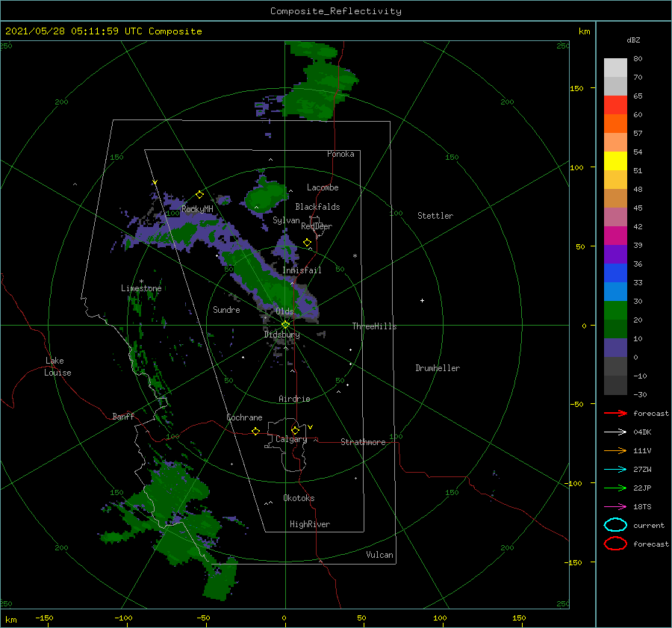Pick slate purple 0-10 dBZ swatch
This screenshot has width=672, height=628.
[x=615, y=348]
